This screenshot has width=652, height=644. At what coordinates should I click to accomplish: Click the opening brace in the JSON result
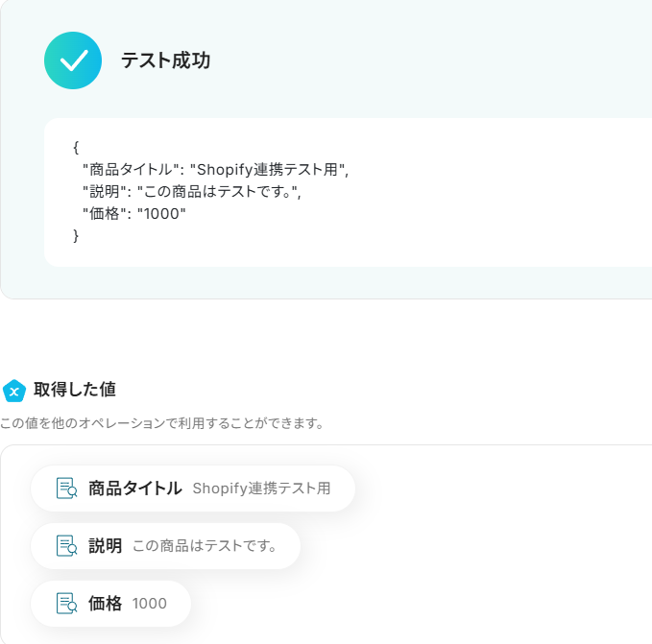pyautogui.click(x=76, y=147)
